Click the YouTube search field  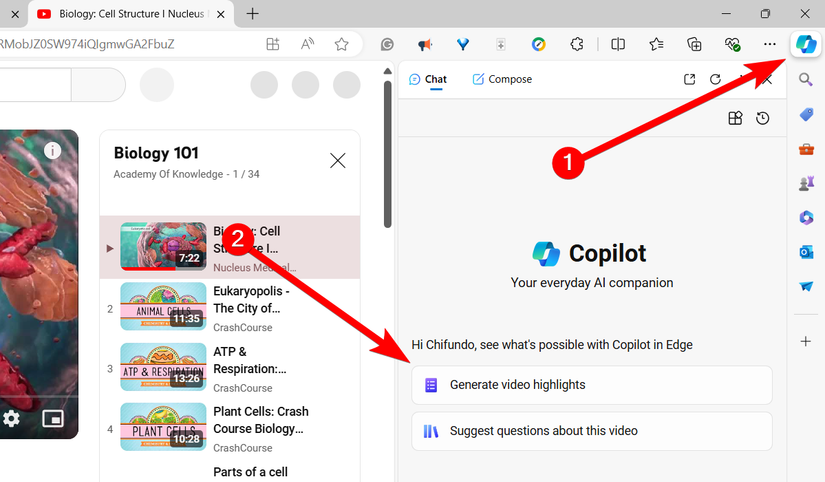point(35,84)
